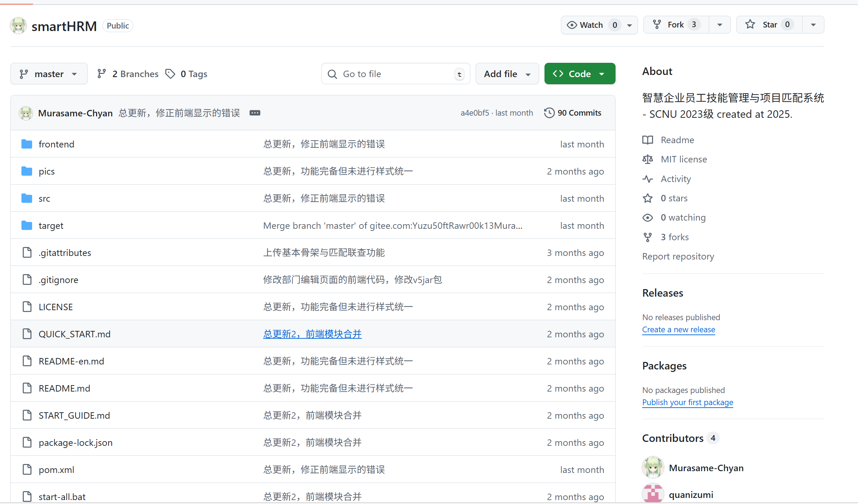Screen dimensions: 858x504
Task: Click the target folder icon
Action: pyautogui.click(x=27, y=226)
